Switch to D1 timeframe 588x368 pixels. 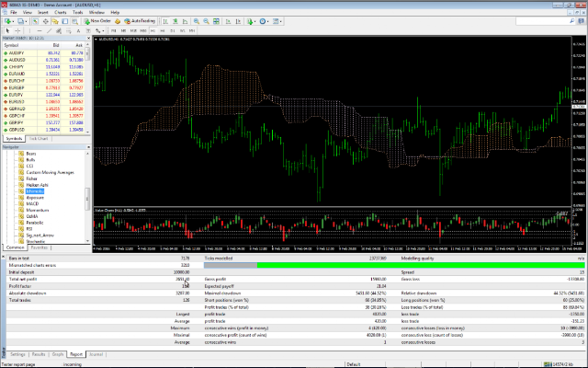173,30
